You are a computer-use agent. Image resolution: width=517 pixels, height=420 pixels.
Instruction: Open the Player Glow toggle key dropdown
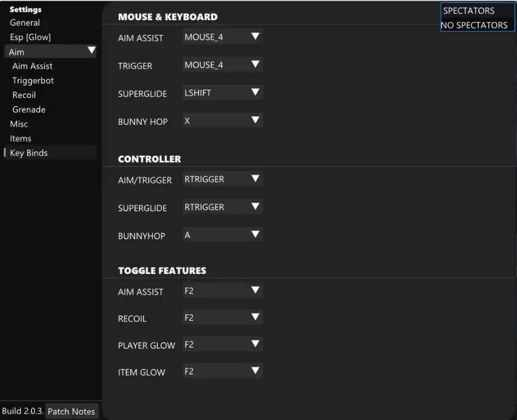pos(222,345)
